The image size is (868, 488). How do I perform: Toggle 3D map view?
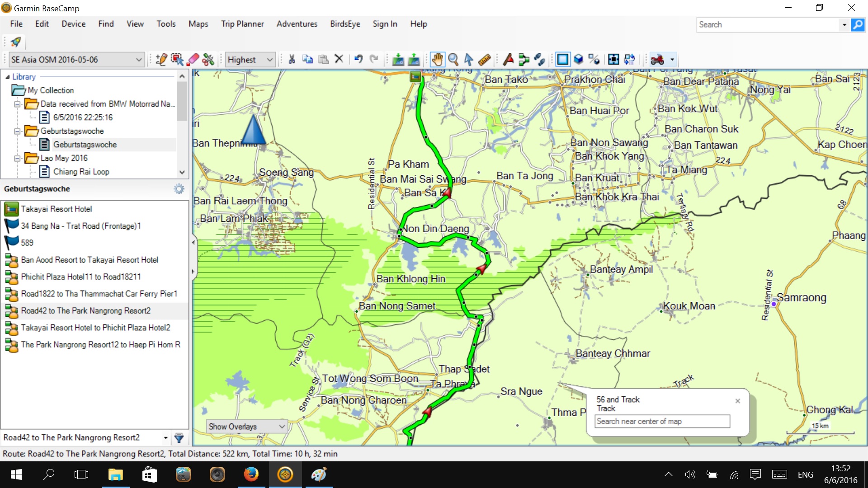(579, 59)
